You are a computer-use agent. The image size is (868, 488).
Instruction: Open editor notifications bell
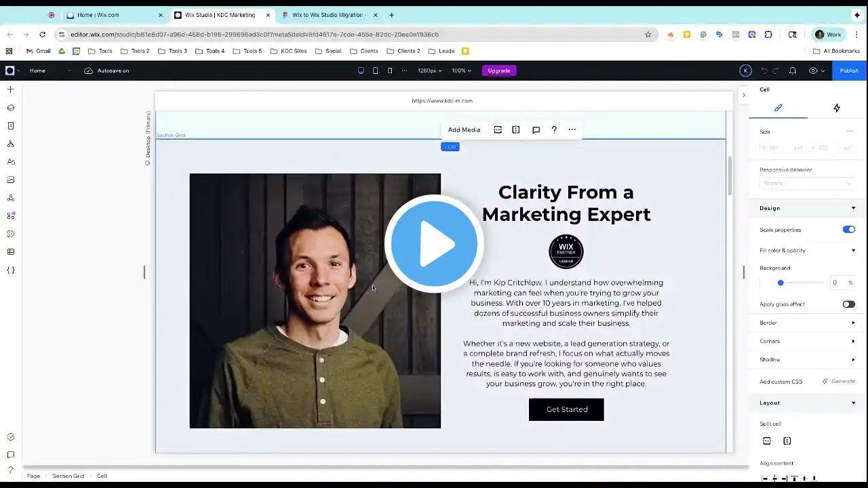click(x=792, y=70)
